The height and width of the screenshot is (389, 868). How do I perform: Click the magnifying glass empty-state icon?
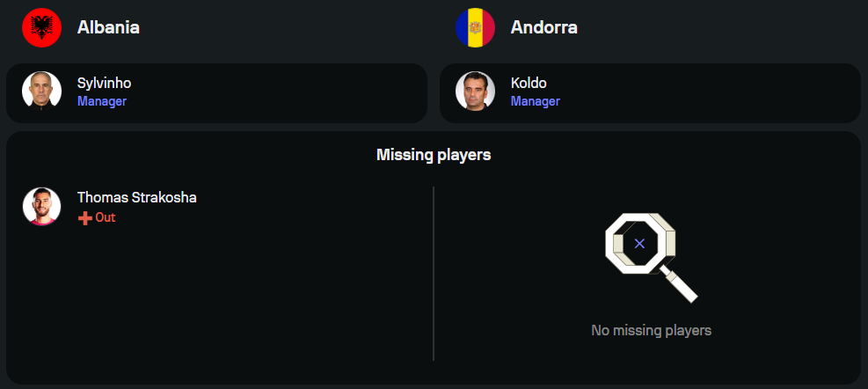tap(651, 255)
